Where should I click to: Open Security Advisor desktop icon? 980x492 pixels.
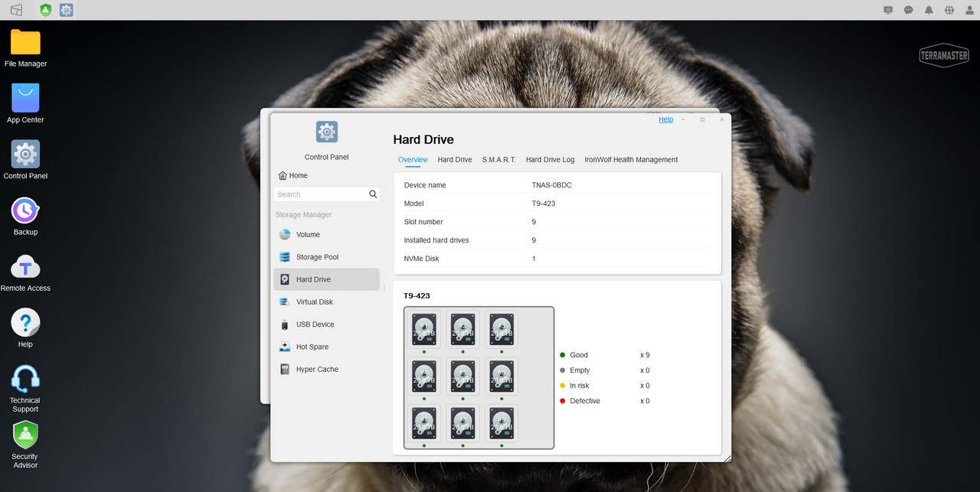click(x=25, y=445)
